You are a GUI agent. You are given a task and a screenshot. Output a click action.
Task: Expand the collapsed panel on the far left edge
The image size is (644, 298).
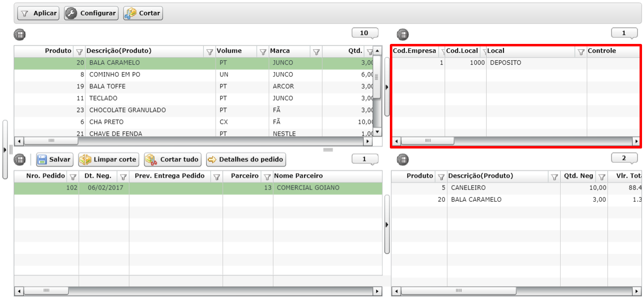(x=5, y=149)
